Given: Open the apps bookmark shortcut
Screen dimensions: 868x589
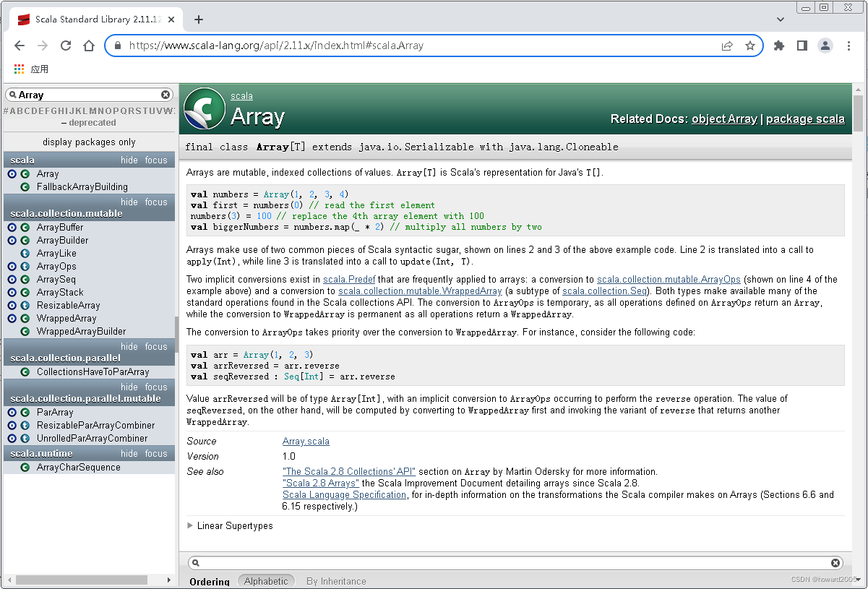Looking at the screenshot, I should pos(31,69).
